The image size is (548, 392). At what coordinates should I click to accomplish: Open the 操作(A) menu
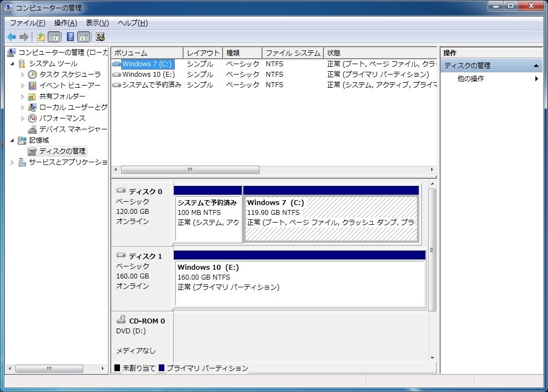click(x=66, y=23)
